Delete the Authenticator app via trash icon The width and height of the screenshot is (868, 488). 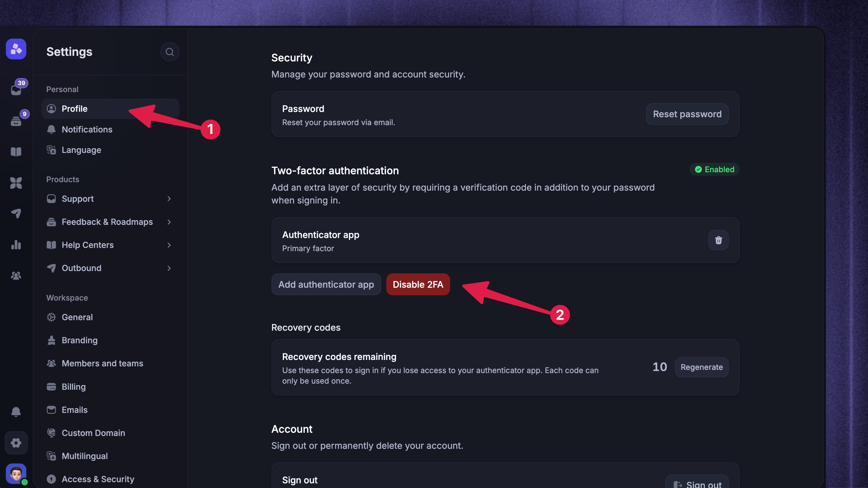718,240
